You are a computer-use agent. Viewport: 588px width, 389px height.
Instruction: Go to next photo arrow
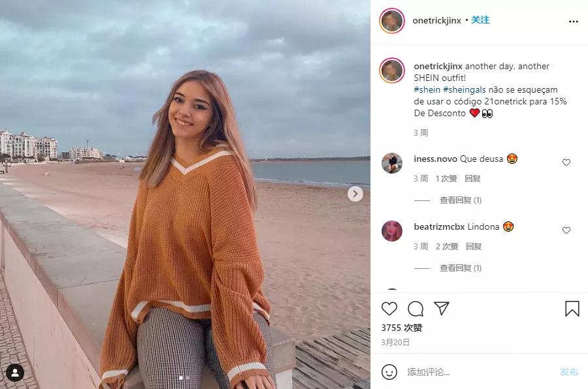tap(355, 194)
